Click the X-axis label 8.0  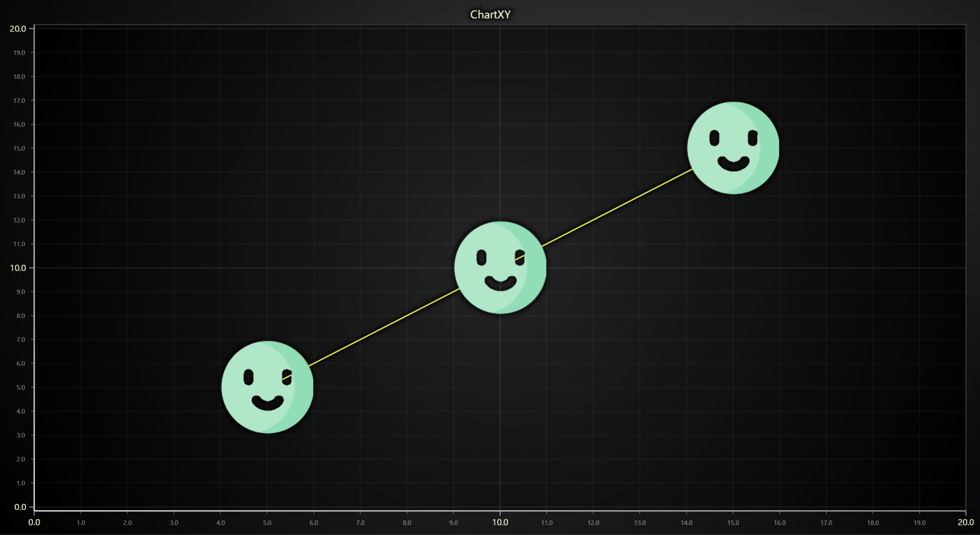[x=407, y=523]
